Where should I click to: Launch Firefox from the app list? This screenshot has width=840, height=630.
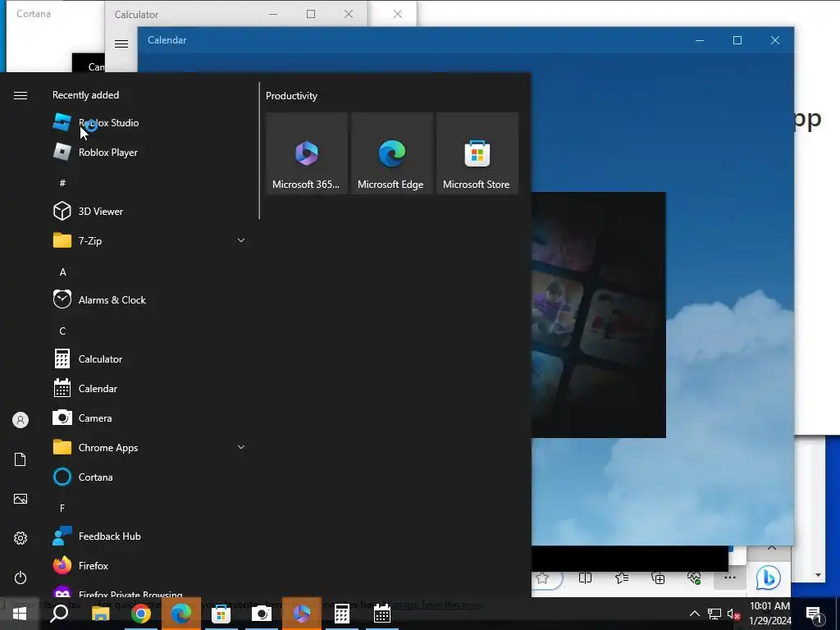point(149,566)
